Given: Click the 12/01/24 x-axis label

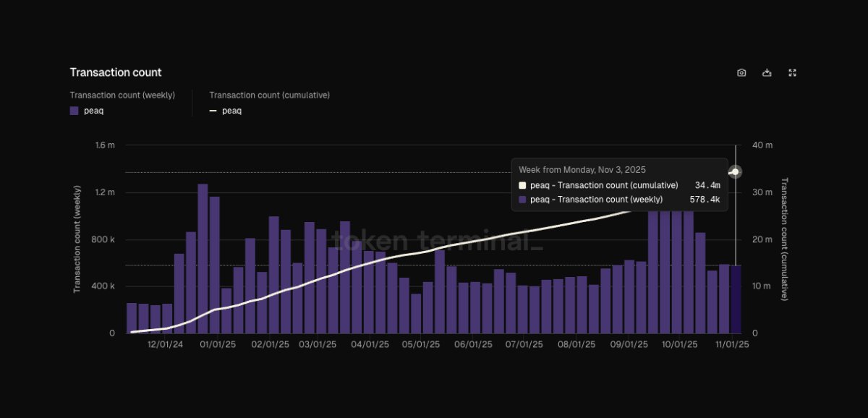Looking at the screenshot, I should (166, 344).
